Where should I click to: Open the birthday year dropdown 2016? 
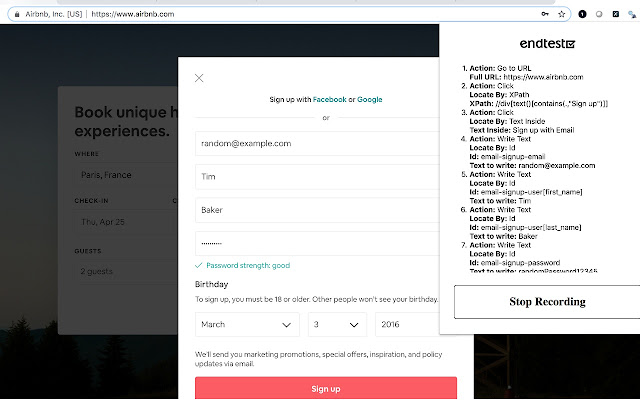click(x=407, y=324)
